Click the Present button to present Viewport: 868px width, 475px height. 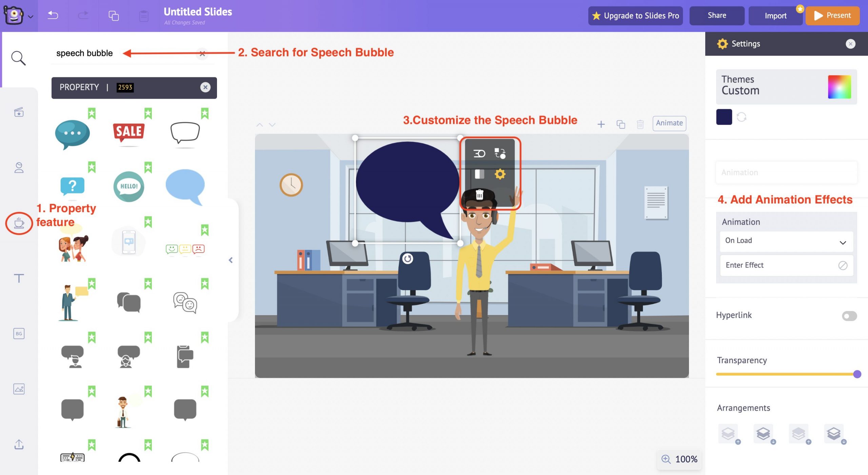click(x=832, y=15)
